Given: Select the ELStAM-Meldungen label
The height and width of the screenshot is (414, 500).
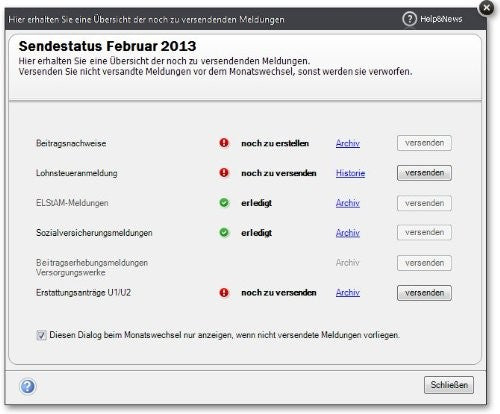Looking at the screenshot, I should [72, 203].
